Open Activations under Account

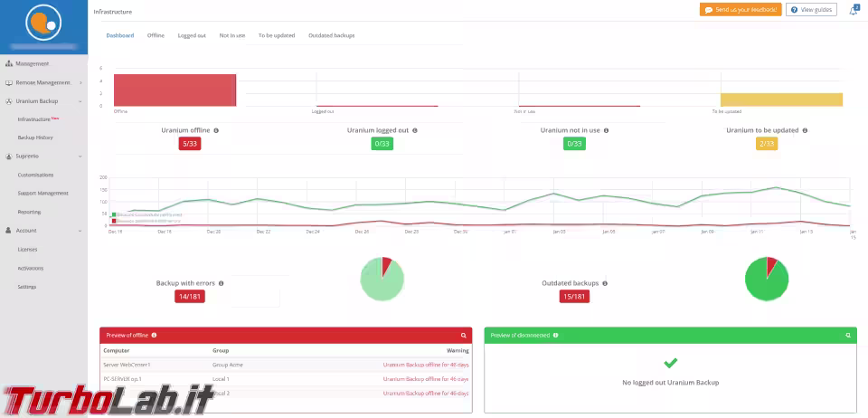click(31, 268)
